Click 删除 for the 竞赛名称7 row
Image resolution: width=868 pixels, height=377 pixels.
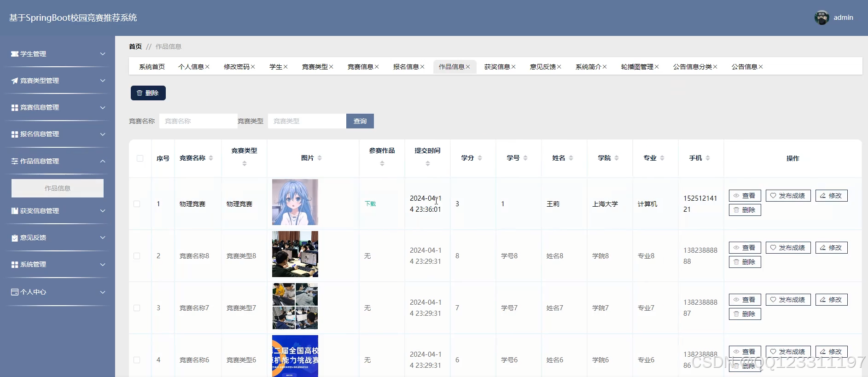tap(745, 314)
